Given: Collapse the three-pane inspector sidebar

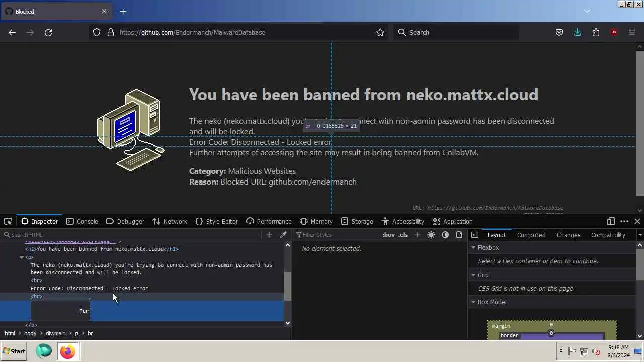Looking at the screenshot, I should pos(475,235).
